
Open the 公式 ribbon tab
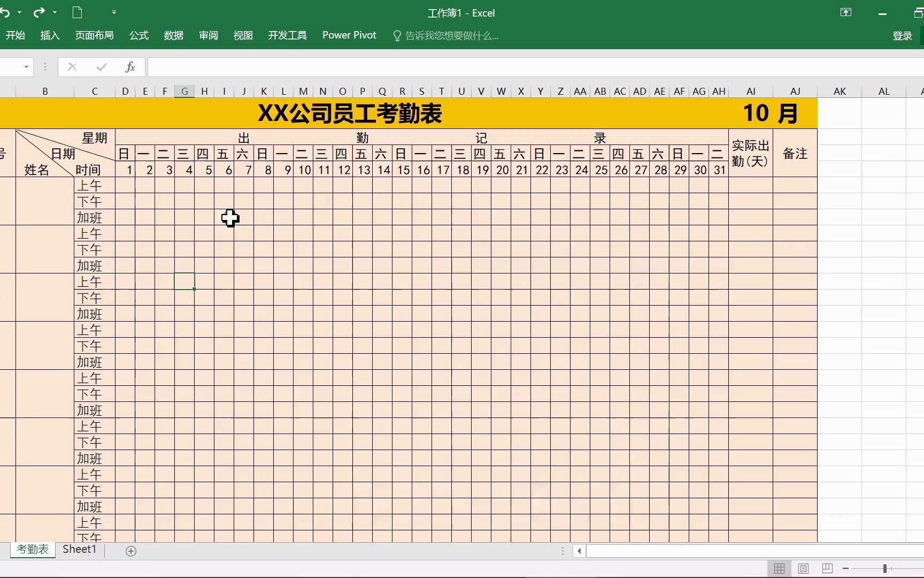click(x=138, y=35)
